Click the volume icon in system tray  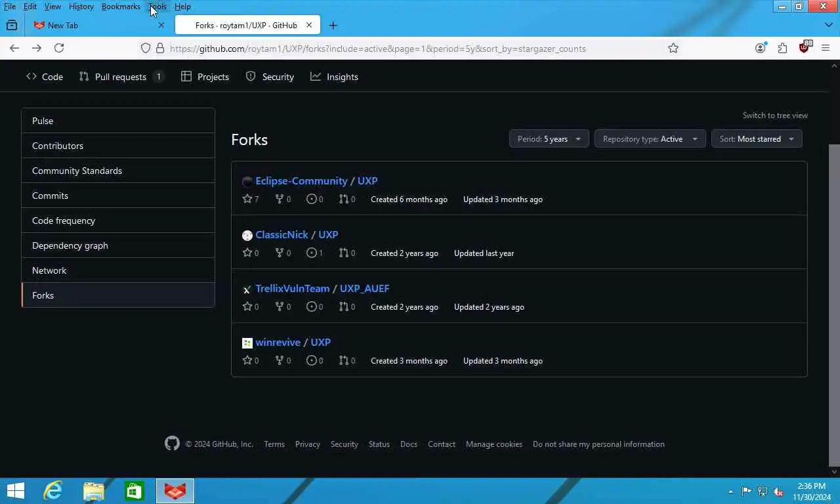[x=778, y=492]
